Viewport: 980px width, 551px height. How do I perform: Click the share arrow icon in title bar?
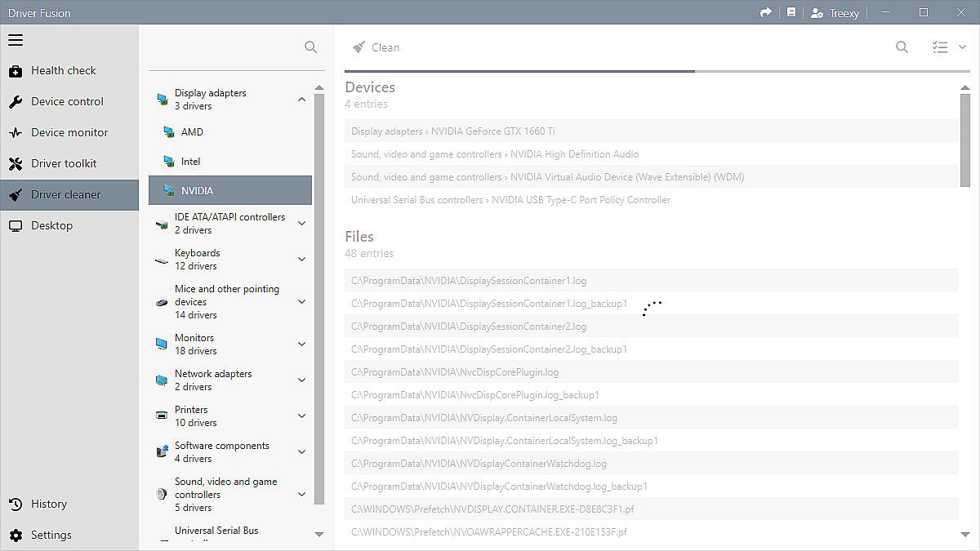click(x=765, y=12)
